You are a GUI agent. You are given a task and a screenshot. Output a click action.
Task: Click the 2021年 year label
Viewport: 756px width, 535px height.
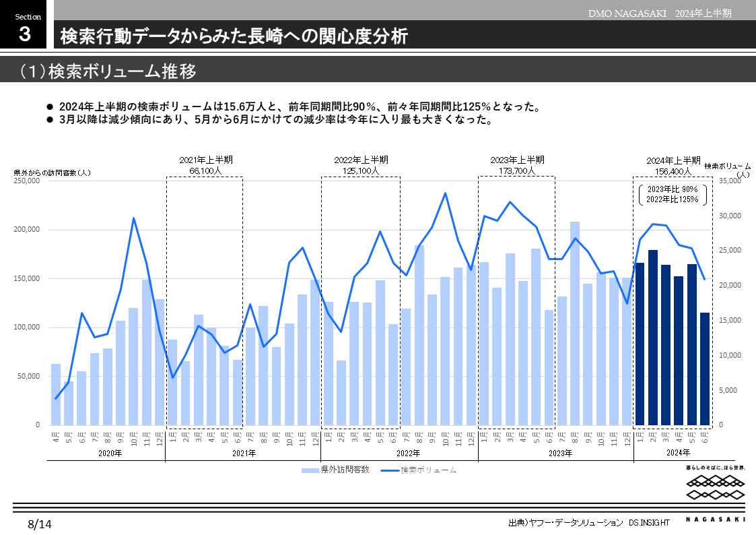[x=244, y=453]
